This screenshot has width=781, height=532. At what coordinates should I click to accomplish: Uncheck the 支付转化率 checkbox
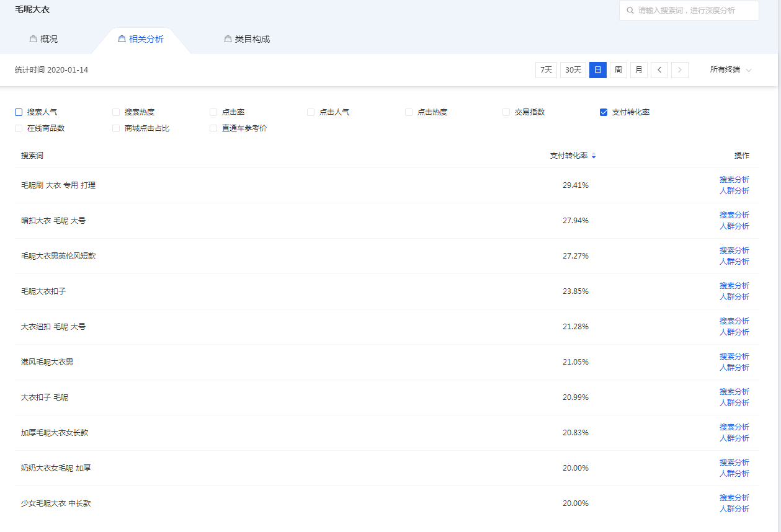[604, 112]
